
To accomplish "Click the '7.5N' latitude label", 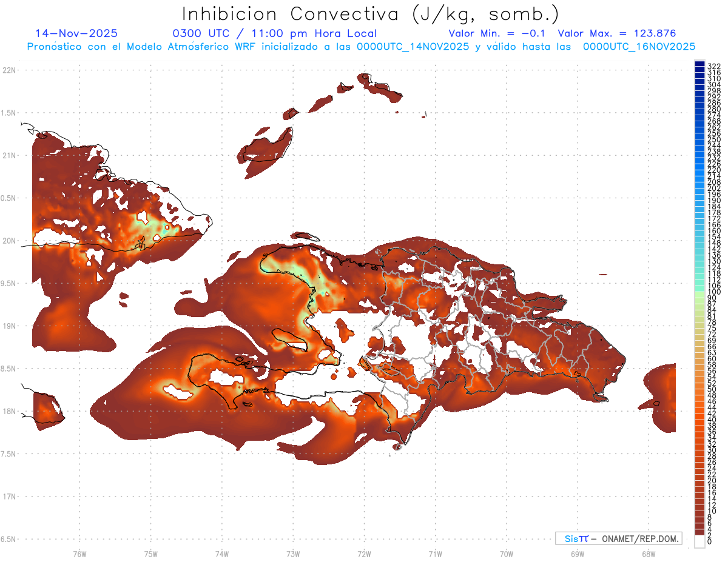I will pyautogui.click(x=9, y=454).
